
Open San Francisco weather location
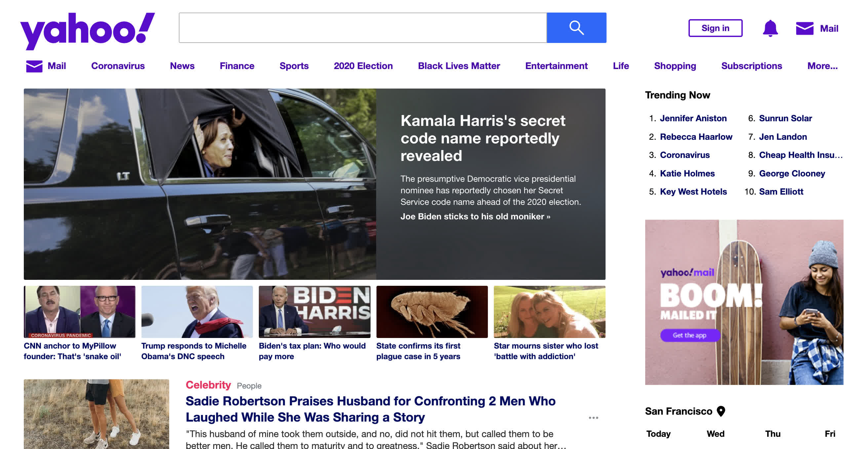pos(678,411)
